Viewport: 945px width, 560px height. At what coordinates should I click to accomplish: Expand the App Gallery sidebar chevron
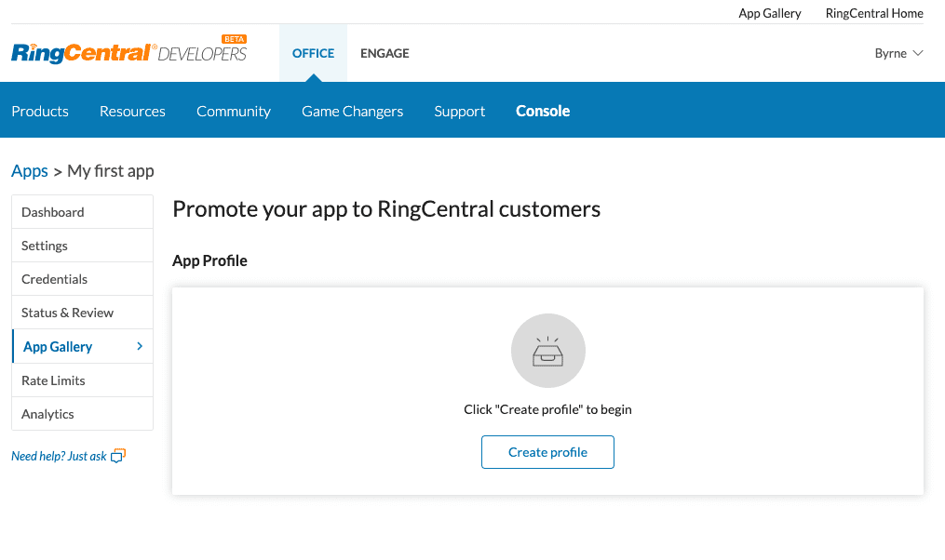coord(140,346)
